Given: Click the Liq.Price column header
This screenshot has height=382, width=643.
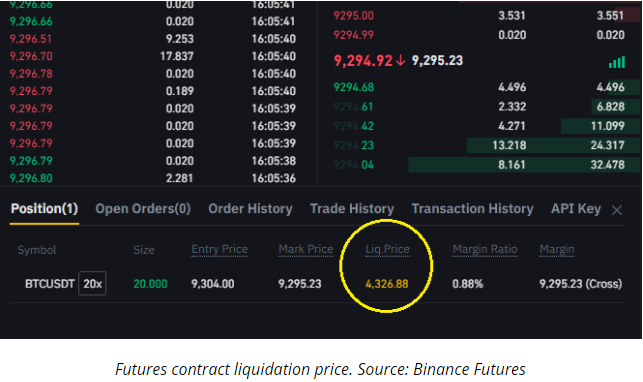Looking at the screenshot, I should 387,249.
